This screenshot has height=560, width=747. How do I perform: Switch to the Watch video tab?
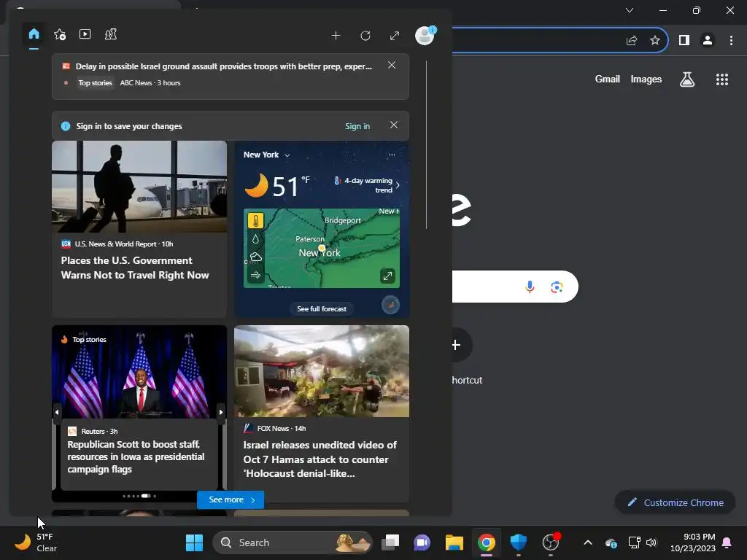(85, 34)
